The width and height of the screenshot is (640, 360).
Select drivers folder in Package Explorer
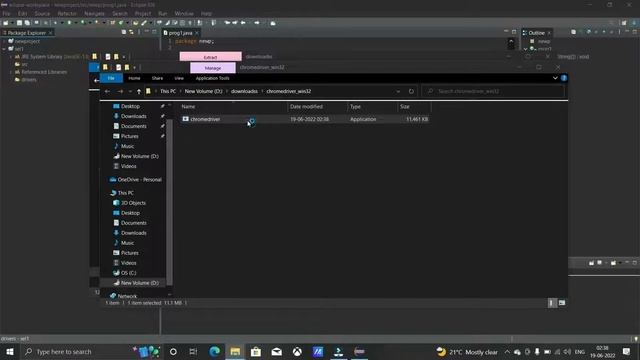pyautogui.click(x=25, y=80)
